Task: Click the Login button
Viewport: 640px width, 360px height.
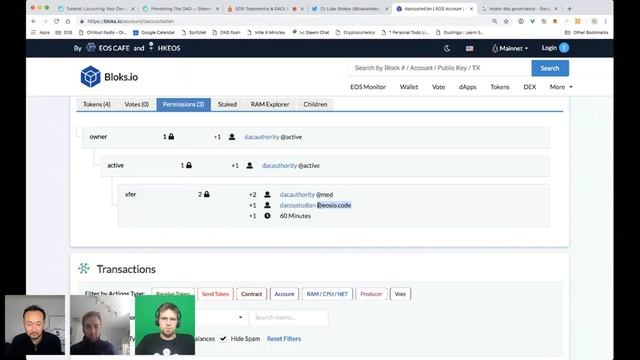Action: pyautogui.click(x=555, y=48)
